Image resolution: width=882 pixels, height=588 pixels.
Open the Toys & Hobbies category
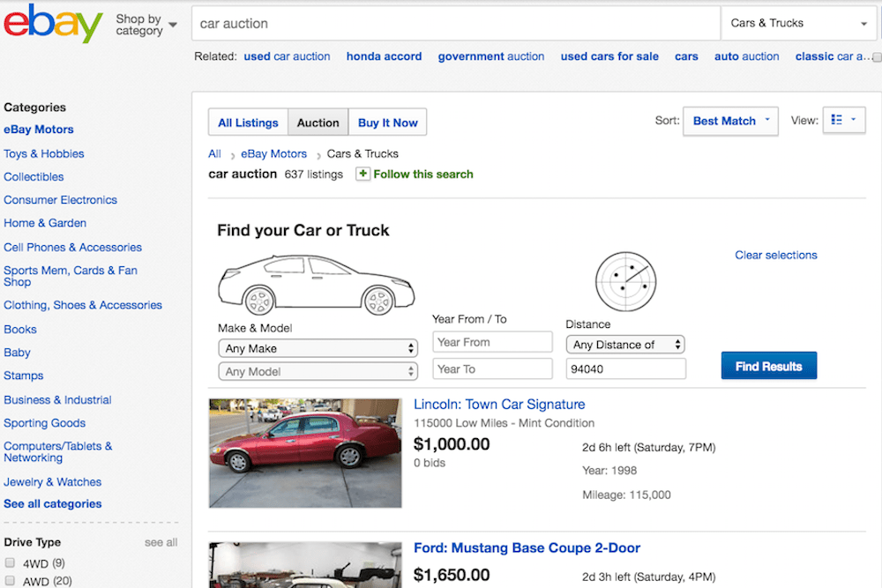44,154
